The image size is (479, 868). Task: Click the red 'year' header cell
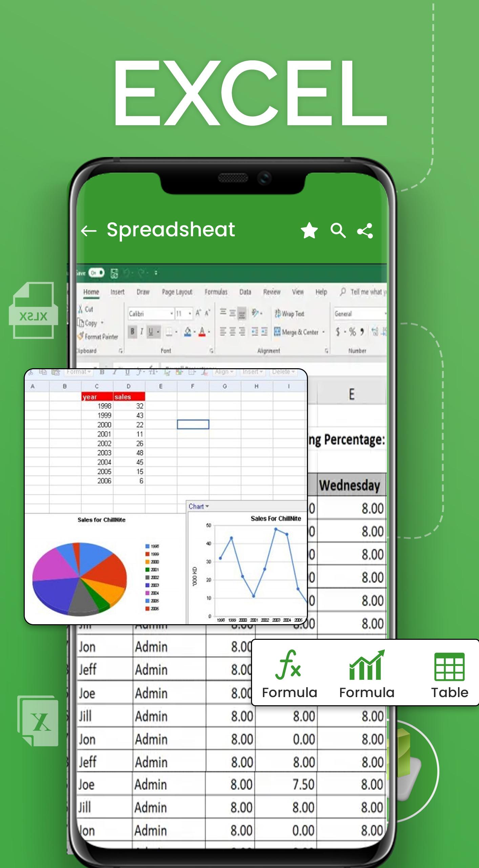coord(97,396)
